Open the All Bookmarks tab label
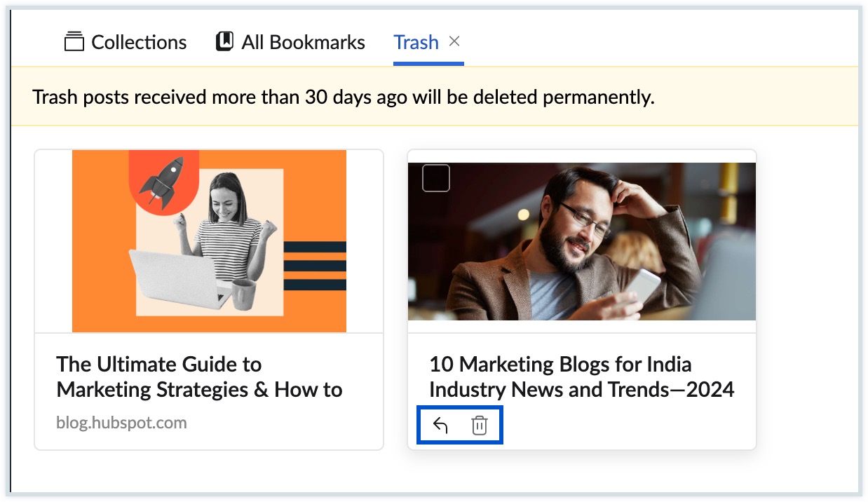Viewport: 868px width, 502px height. [x=303, y=43]
